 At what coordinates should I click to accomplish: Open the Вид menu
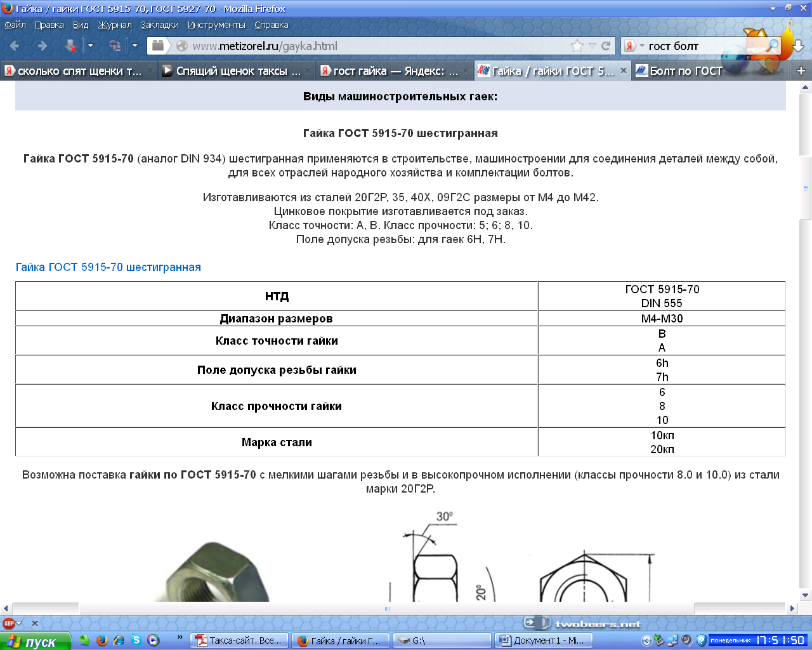(x=81, y=25)
